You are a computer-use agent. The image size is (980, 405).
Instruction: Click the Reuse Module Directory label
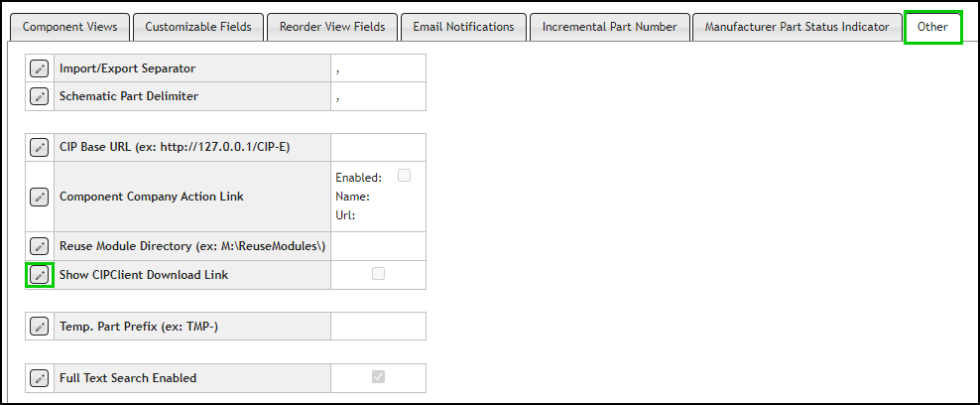pyautogui.click(x=192, y=246)
